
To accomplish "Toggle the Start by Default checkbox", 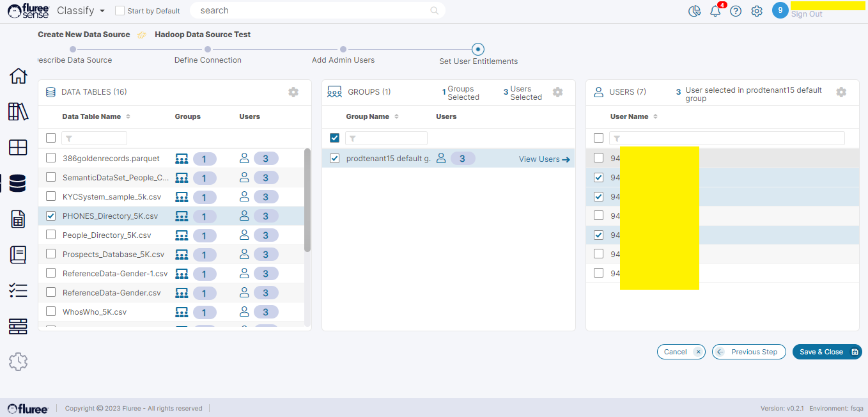I will coord(120,11).
